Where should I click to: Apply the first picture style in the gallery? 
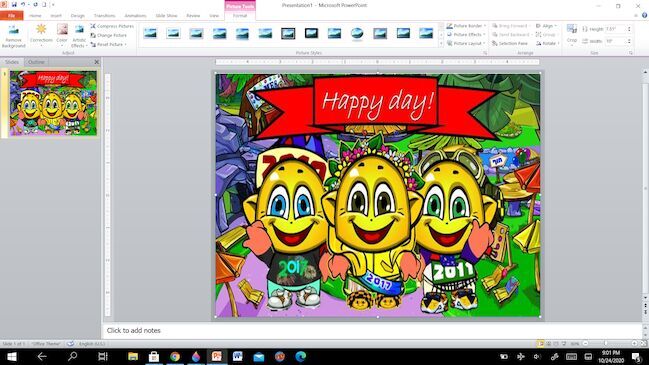[150, 33]
